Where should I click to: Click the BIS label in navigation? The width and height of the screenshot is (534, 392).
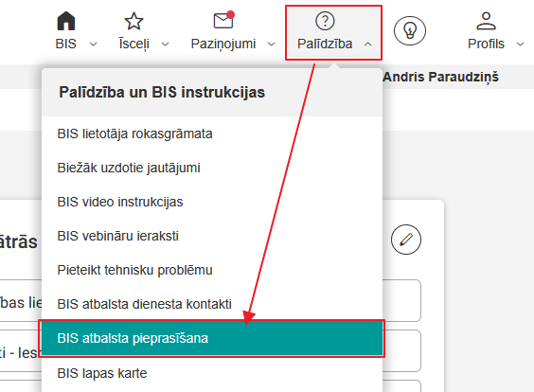point(65,44)
